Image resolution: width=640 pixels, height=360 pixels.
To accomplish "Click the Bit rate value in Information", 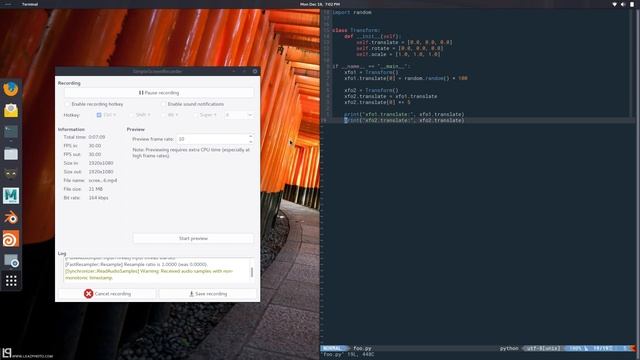I will tap(98, 198).
